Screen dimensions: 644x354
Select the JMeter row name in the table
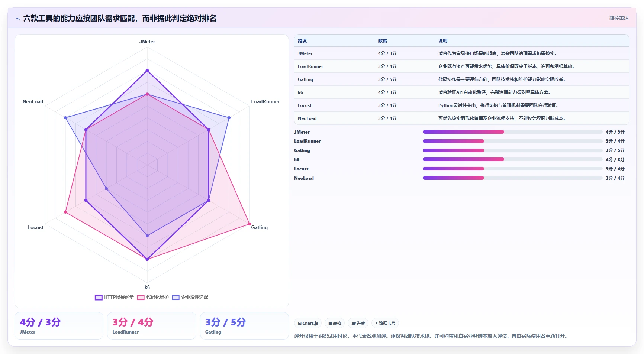(305, 53)
